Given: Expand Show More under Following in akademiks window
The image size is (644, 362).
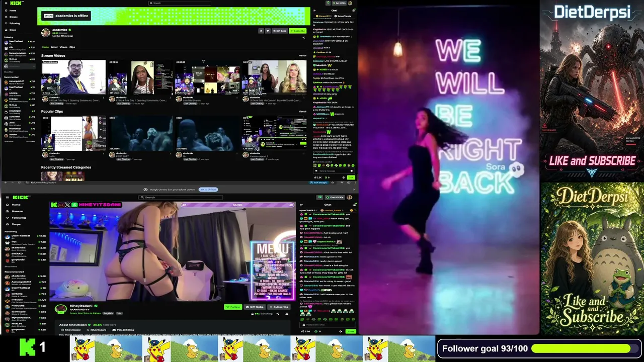Looking at the screenshot, I should (9, 72).
